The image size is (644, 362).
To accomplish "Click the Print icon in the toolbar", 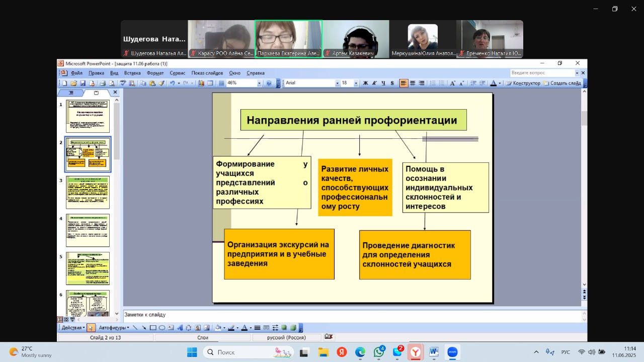I will pos(103,83).
